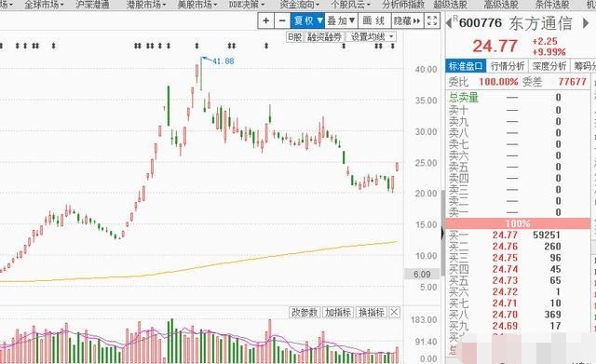Switch to the 深度分析 tab
Image resolution: width=596 pixels, height=364 pixels.
(x=549, y=66)
